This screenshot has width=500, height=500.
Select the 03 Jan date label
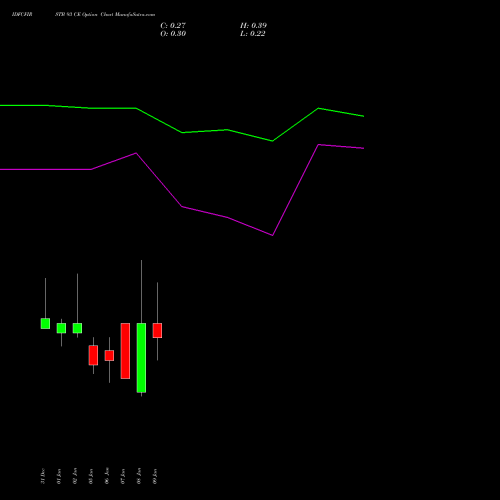tap(91, 476)
